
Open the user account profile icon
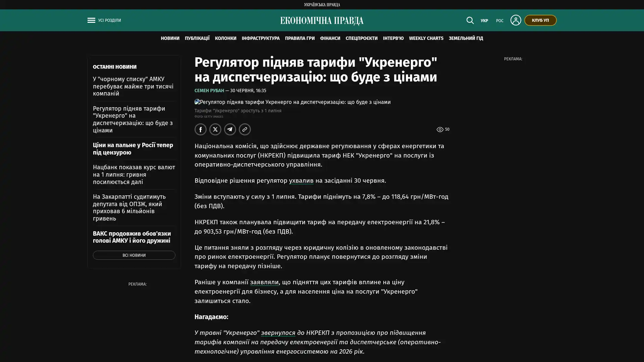tap(516, 20)
